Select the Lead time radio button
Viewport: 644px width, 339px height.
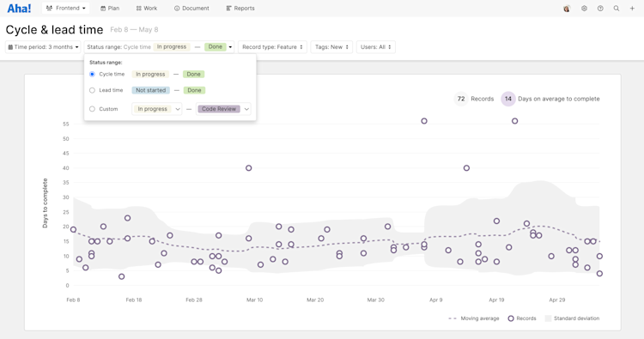coord(92,90)
